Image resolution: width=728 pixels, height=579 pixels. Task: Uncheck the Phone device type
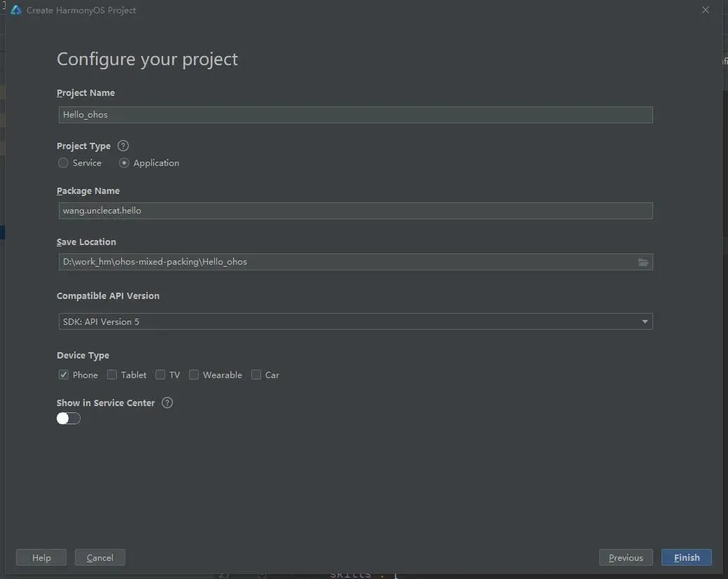[x=64, y=375]
